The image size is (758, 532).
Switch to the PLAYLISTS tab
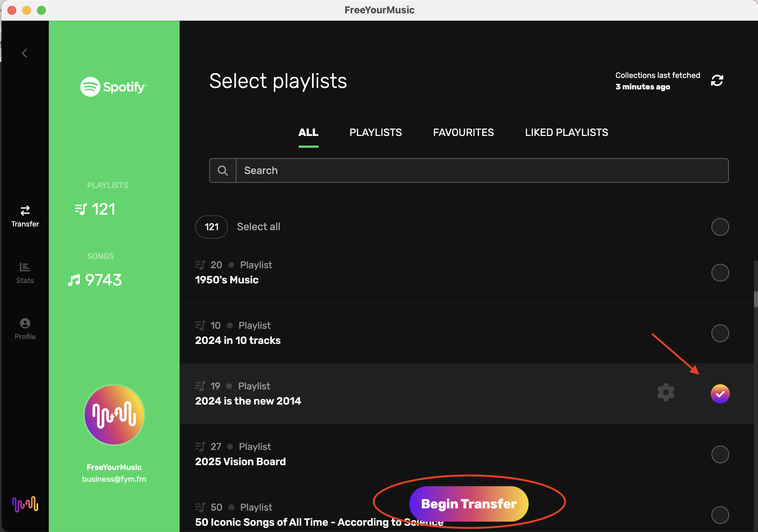coord(375,133)
